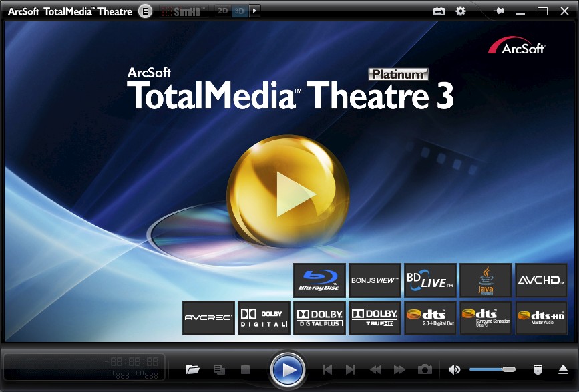Switch to 3D mode

pos(240,11)
